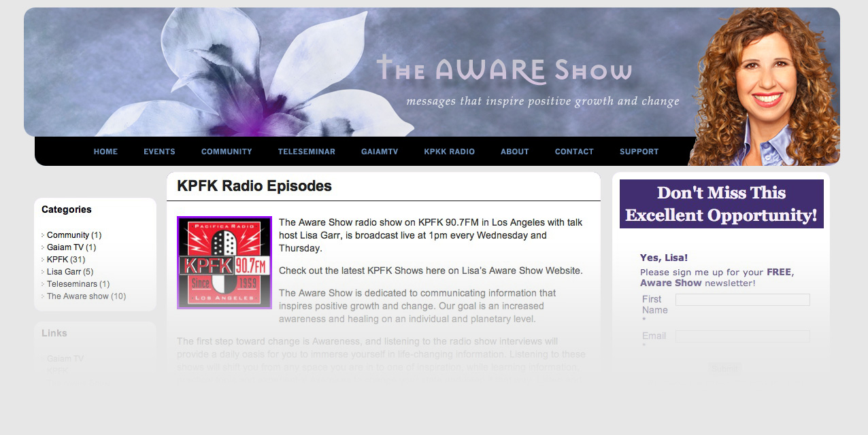Open the Community category link
The width and height of the screenshot is (868, 435).
tap(68, 235)
